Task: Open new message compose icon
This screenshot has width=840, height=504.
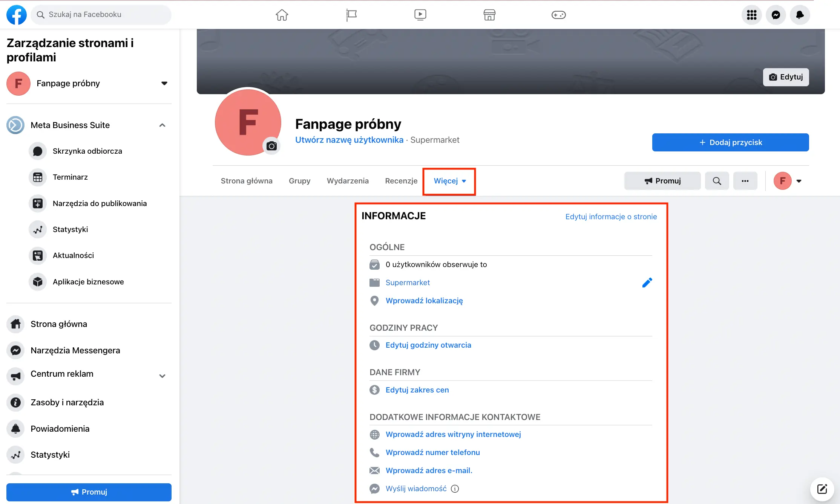Action: [822, 489]
